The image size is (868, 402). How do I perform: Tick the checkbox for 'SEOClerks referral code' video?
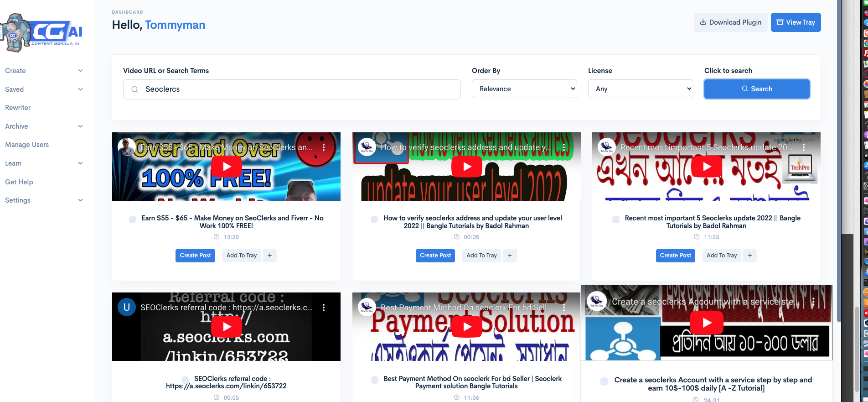[186, 380]
